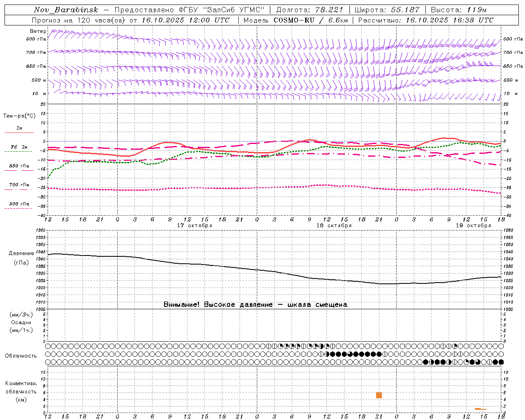Click the Рассчитано: 16.10.2025 16:38 UTC timestamp
The height and width of the screenshot is (420, 525).
tap(426, 20)
